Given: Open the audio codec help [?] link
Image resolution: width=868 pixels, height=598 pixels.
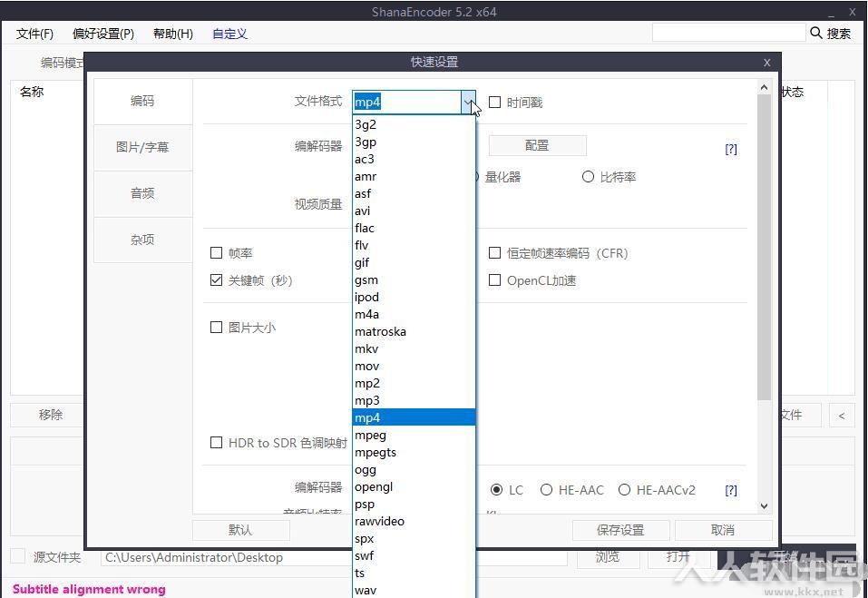Looking at the screenshot, I should pyautogui.click(x=731, y=490).
